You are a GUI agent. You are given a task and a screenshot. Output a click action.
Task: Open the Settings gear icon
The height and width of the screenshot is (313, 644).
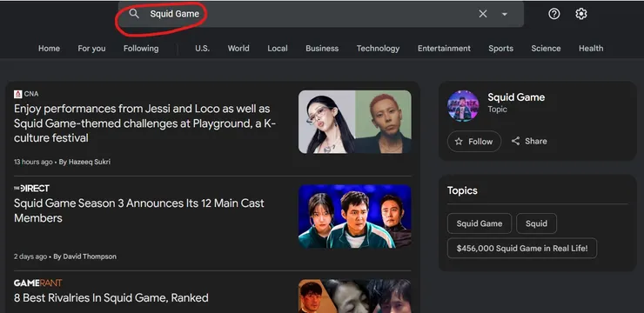580,14
